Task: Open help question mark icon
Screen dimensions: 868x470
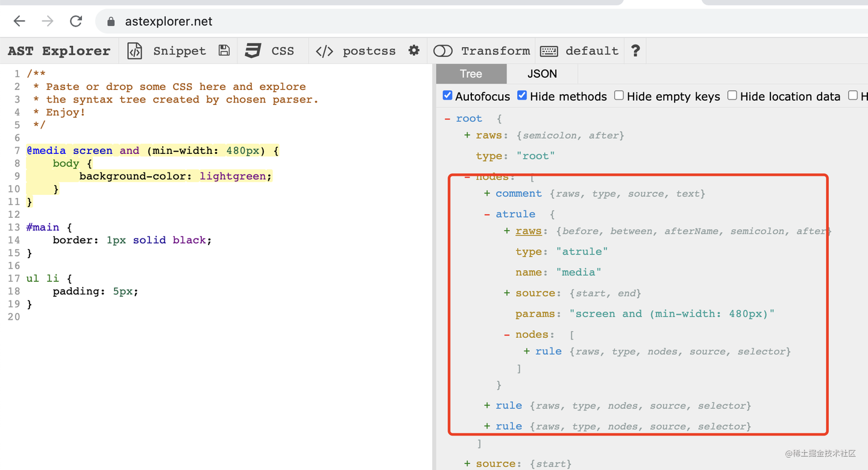Action: coord(635,51)
